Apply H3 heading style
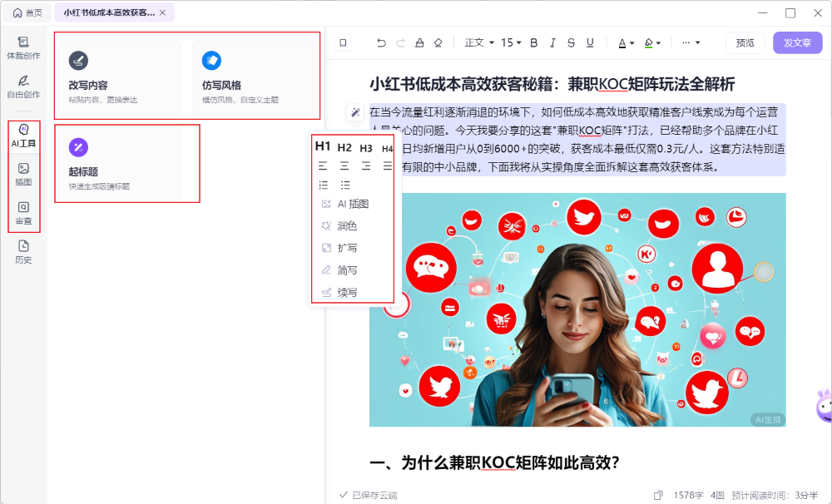This screenshot has height=504, width=832. (x=365, y=148)
